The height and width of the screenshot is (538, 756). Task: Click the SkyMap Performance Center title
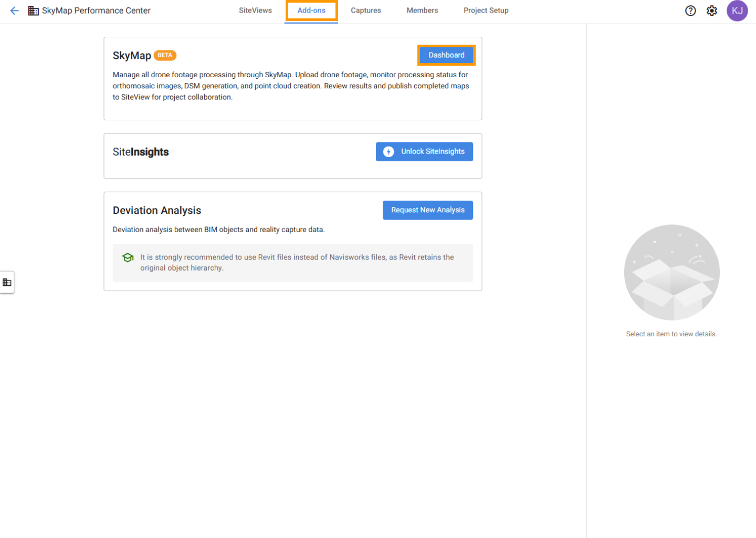(96, 11)
